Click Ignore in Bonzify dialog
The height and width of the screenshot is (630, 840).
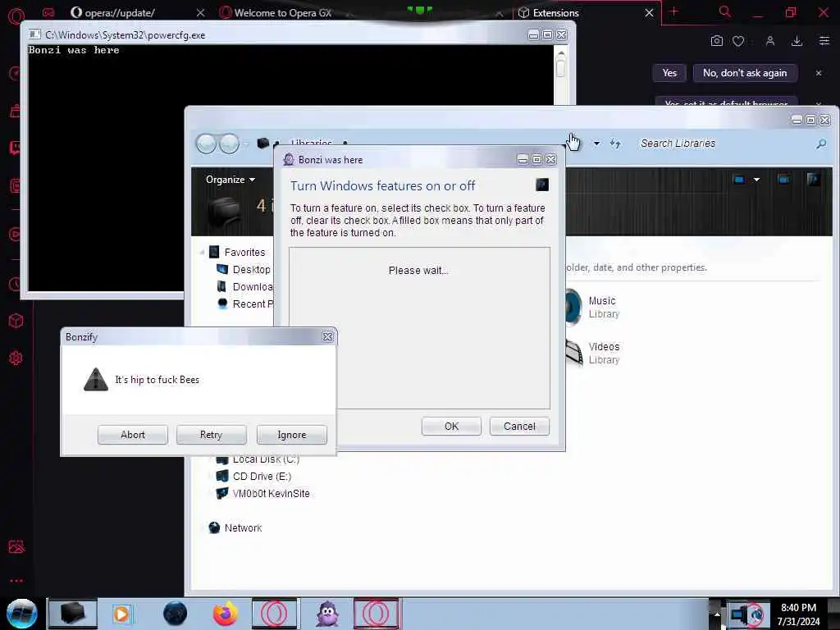tap(292, 435)
